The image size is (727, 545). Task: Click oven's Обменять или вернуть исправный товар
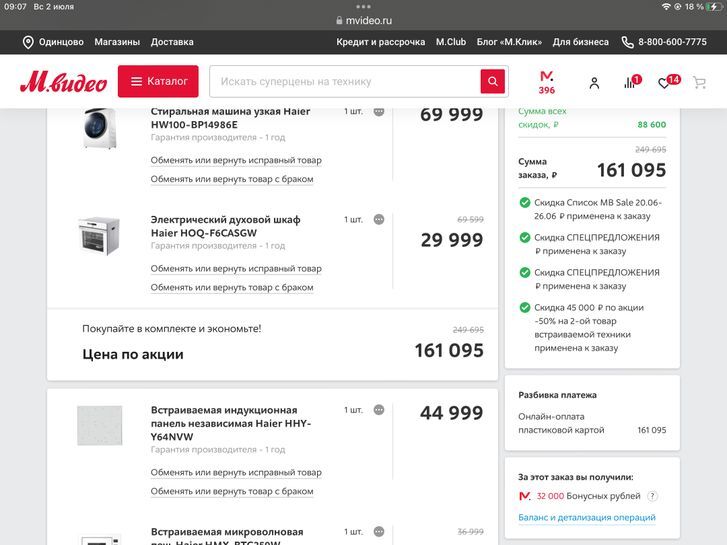236,269
